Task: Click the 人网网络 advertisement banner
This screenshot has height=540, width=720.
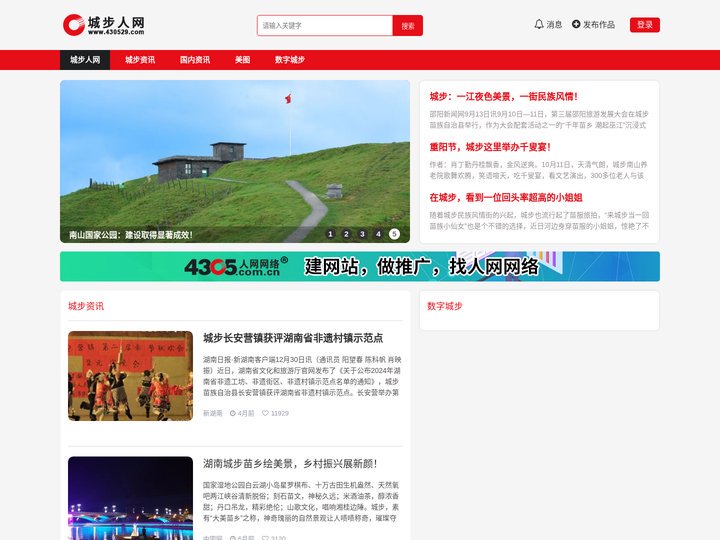Action: tap(360, 266)
